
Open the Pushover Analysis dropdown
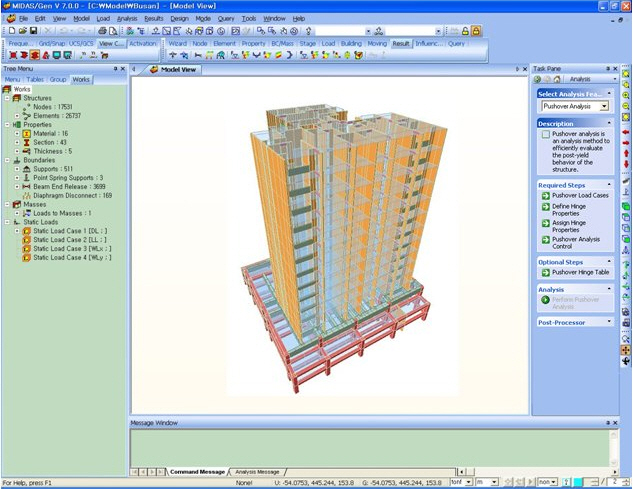tap(604, 106)
